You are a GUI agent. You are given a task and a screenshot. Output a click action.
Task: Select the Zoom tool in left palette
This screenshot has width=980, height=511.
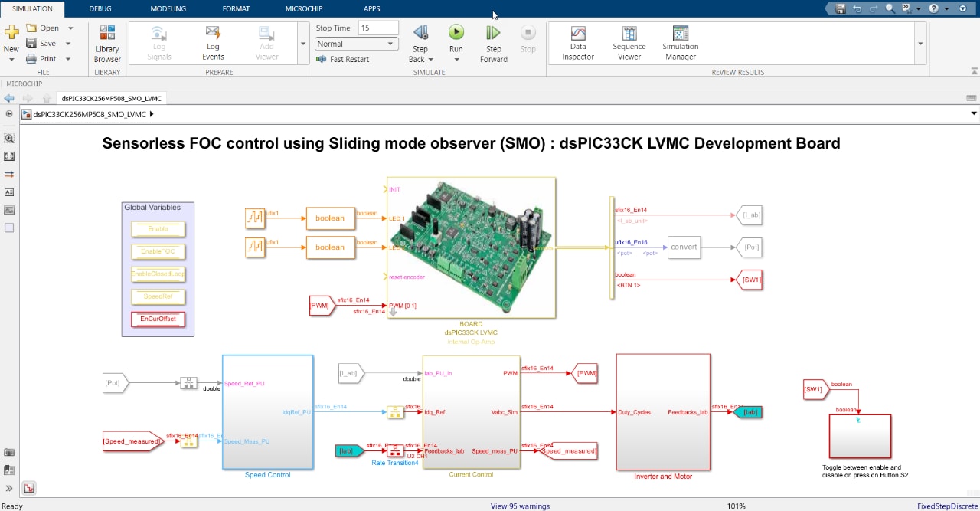click(9, 139)
